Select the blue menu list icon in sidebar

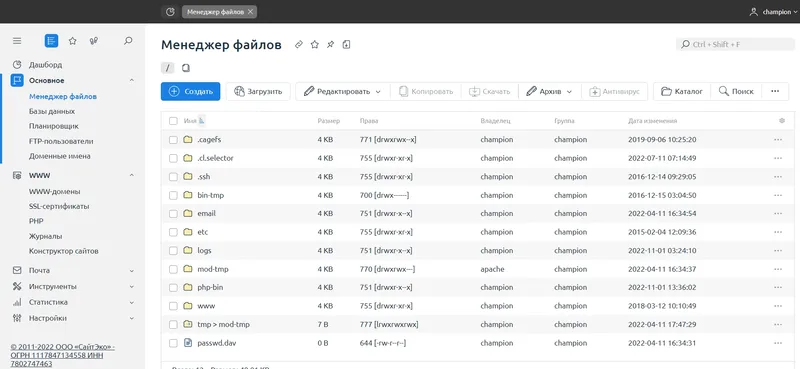pos(51,41)
